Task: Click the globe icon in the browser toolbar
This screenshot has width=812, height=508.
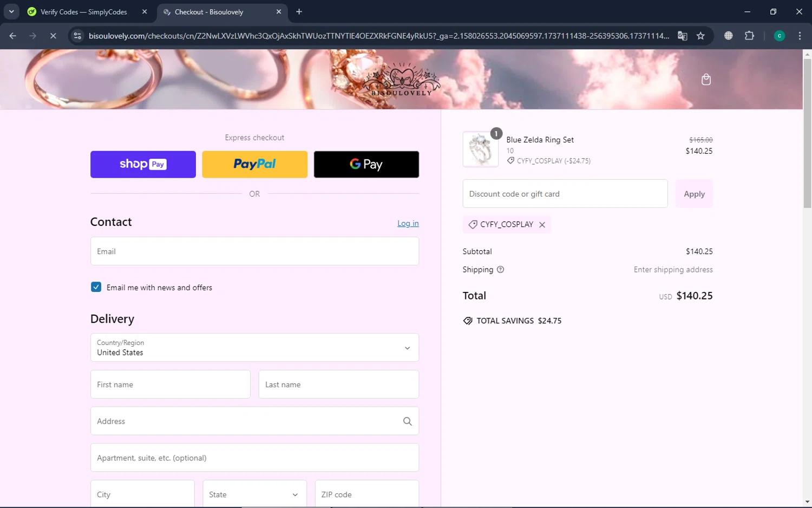Action: [x=729, y=36]
